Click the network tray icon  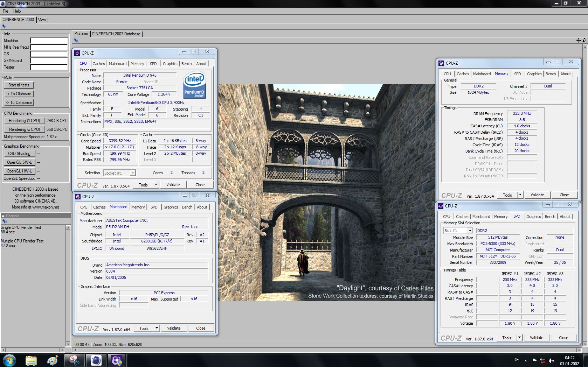coord(543,361)
